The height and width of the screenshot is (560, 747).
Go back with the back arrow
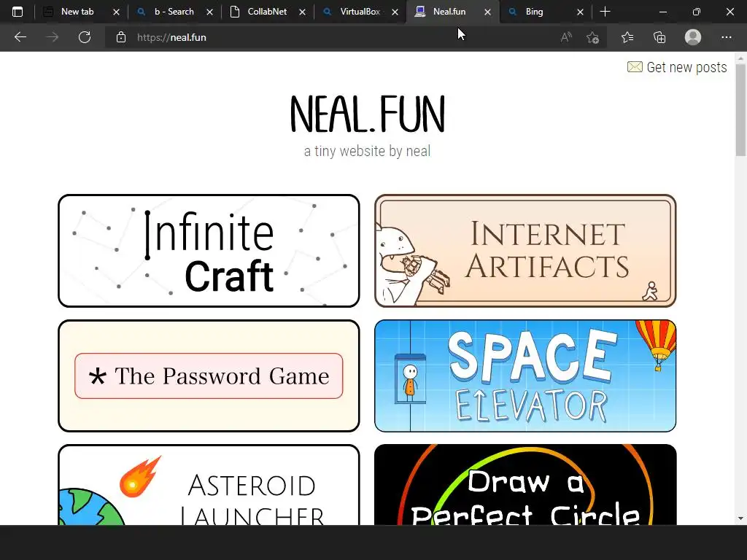tap(20, 37)
